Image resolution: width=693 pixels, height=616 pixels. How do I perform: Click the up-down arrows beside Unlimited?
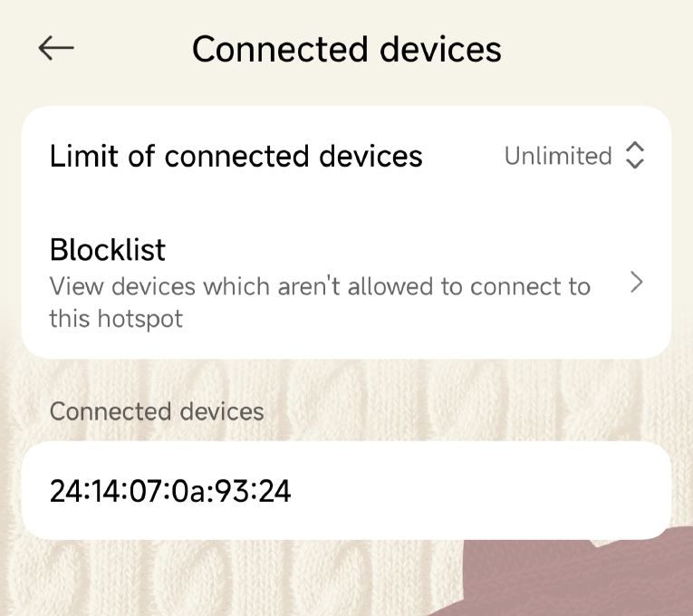pos(635,156)
